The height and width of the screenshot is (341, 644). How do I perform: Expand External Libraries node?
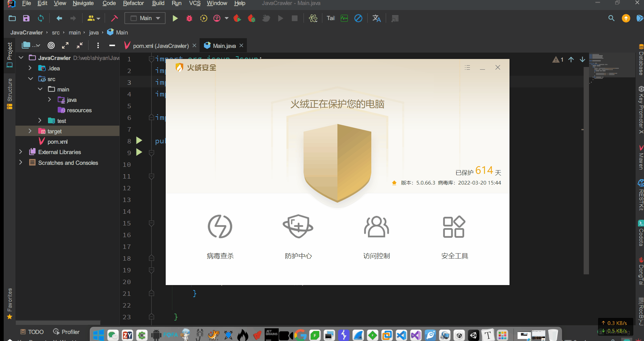coord(21,152)
